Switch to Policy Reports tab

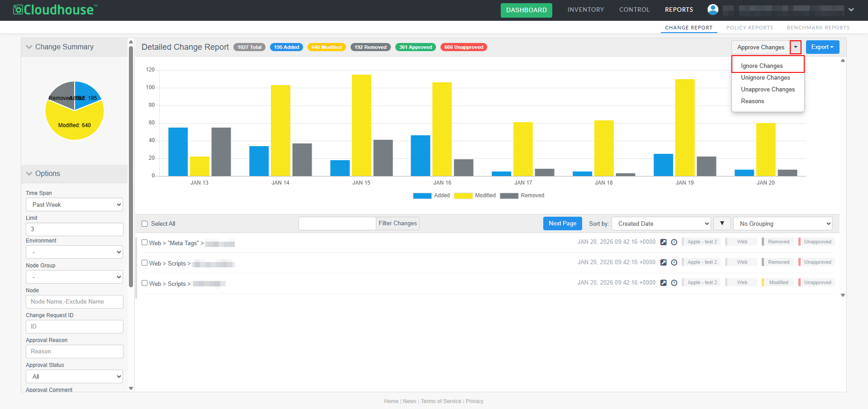point(749,28)
